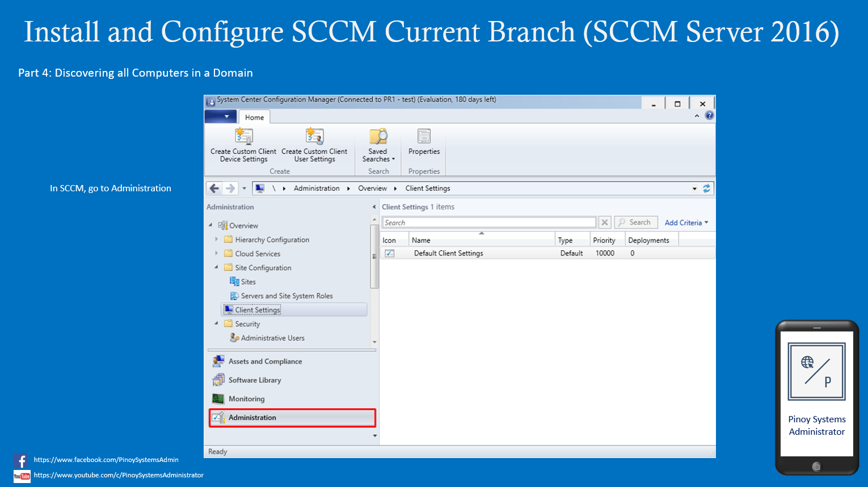Viewport: 868px width, 487px height.
Task: Click the refresh icon in address bar
Action: [706, 188]
